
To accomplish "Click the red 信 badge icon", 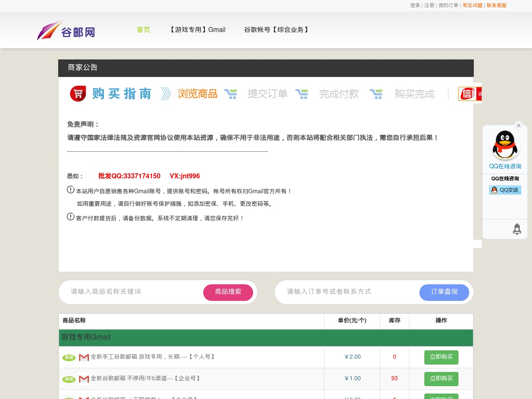I will coord(467,94).
